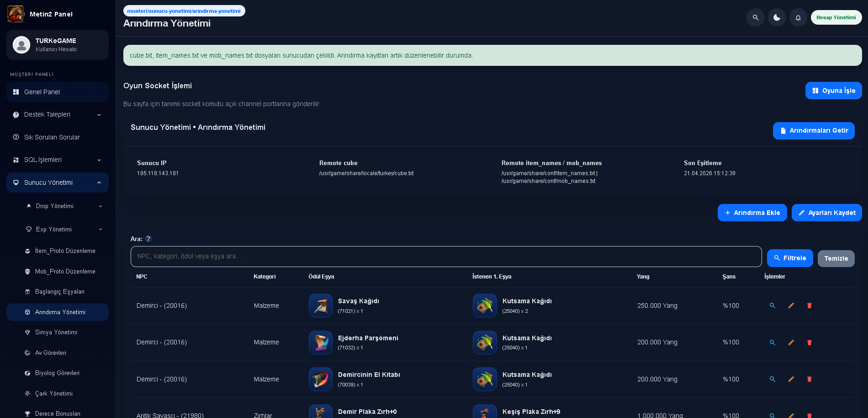Click the breadcrumb path musteri/sunucu-yonetimi/arindirma-yonetimi

184,11
